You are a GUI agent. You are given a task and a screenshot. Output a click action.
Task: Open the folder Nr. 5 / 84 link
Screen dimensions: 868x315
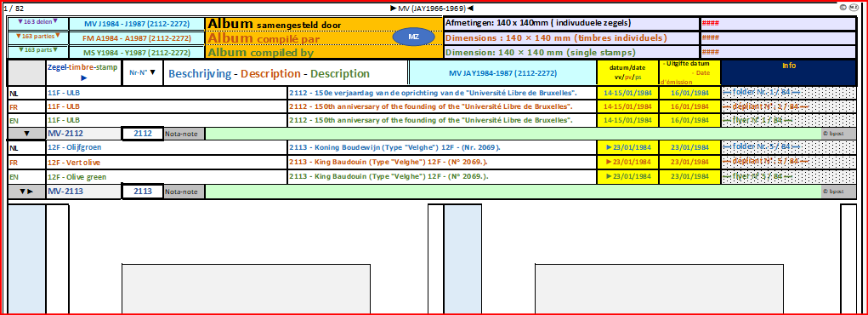761,147
